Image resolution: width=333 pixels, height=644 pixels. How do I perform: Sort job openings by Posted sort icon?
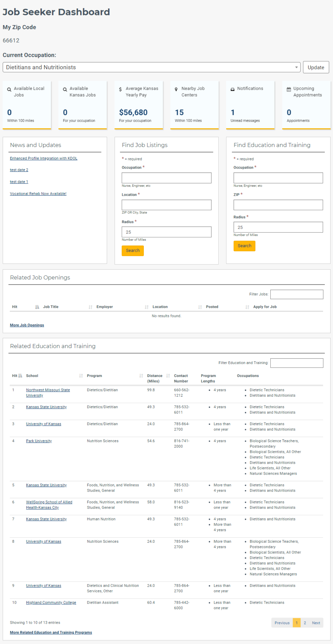click(x=247, y=307)
